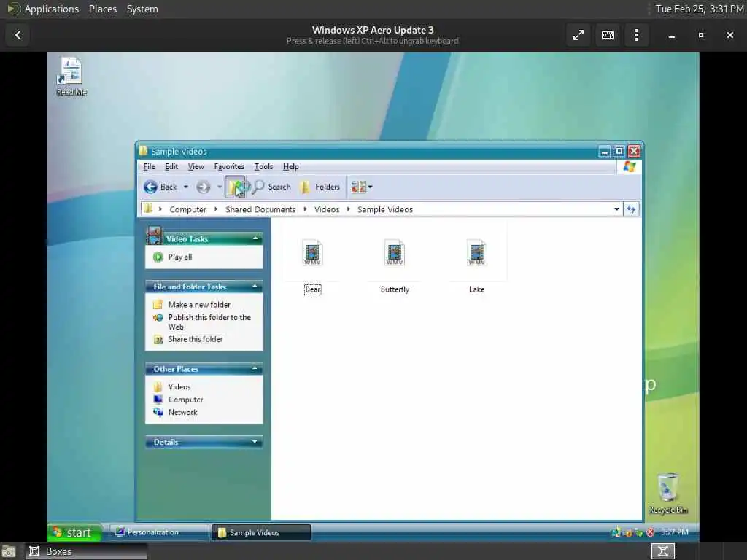
Task: Go to Computer in Other Places
Action: [x=185, y=400]
